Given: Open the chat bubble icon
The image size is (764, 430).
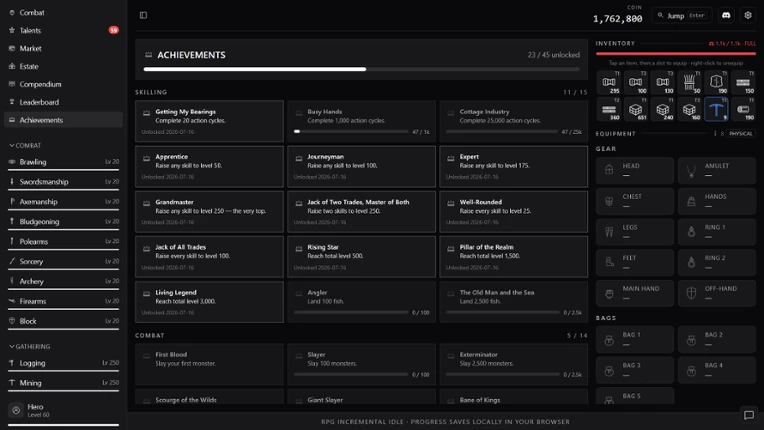Looking at the screenshot, I should coord(749,415).
